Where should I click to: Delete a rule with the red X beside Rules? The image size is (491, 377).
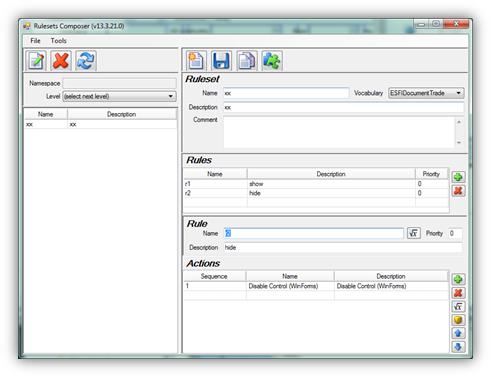pos(458,191)
